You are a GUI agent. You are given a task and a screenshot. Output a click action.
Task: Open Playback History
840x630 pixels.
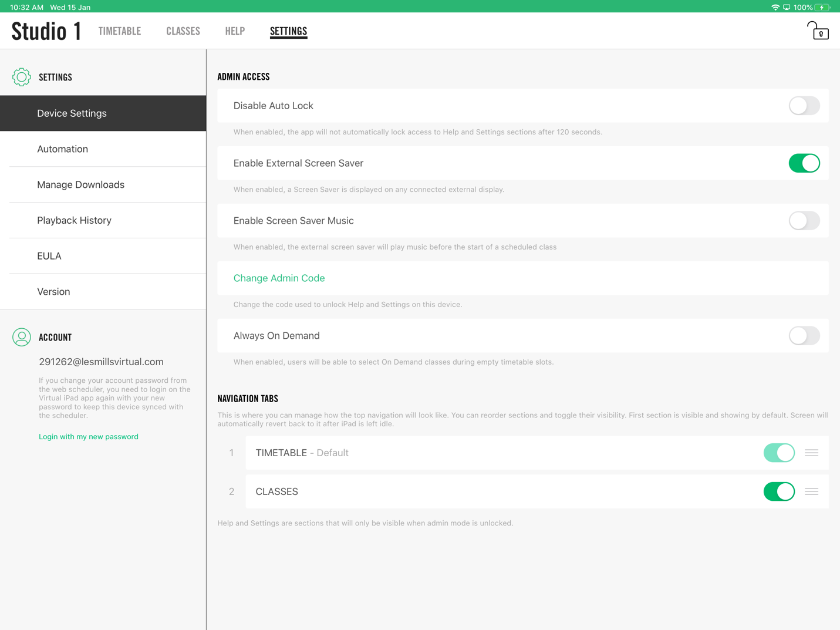coord(103,221)
